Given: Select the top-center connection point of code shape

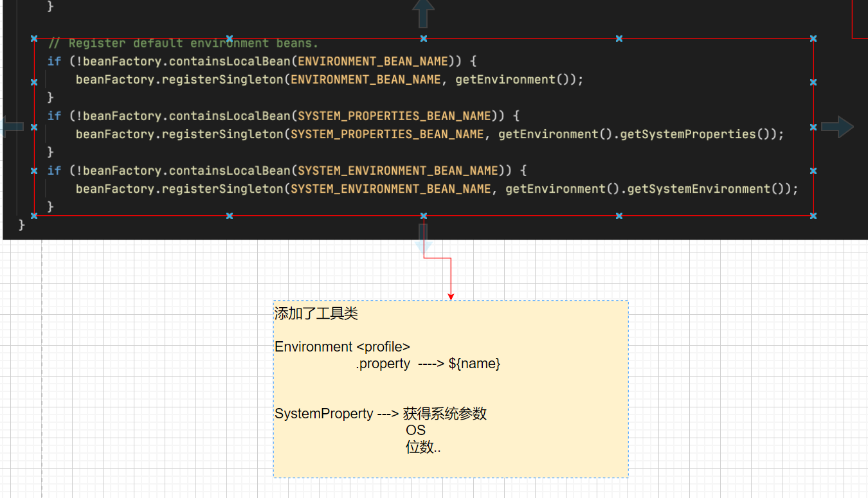Looking at the screenshot, I should (423, 39).
